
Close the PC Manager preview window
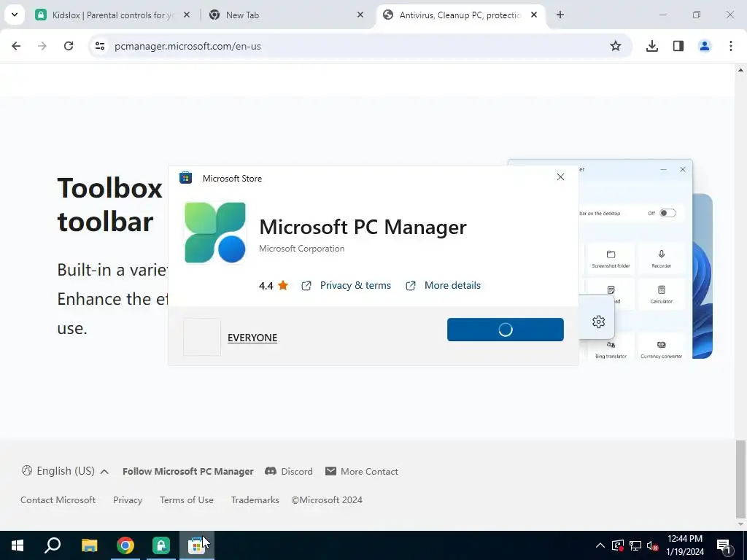683,169
